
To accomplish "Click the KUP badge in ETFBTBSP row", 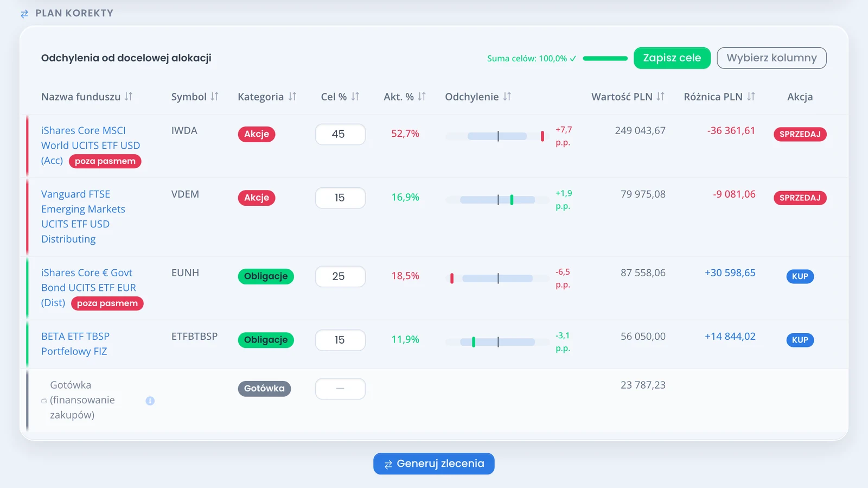I will 800,340.
